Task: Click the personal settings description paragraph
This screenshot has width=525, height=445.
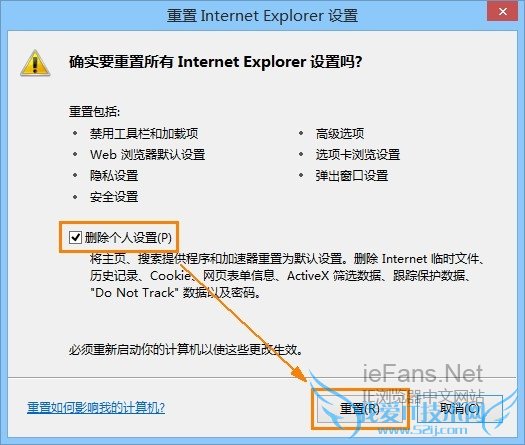Action: click(x=287, y=276)
